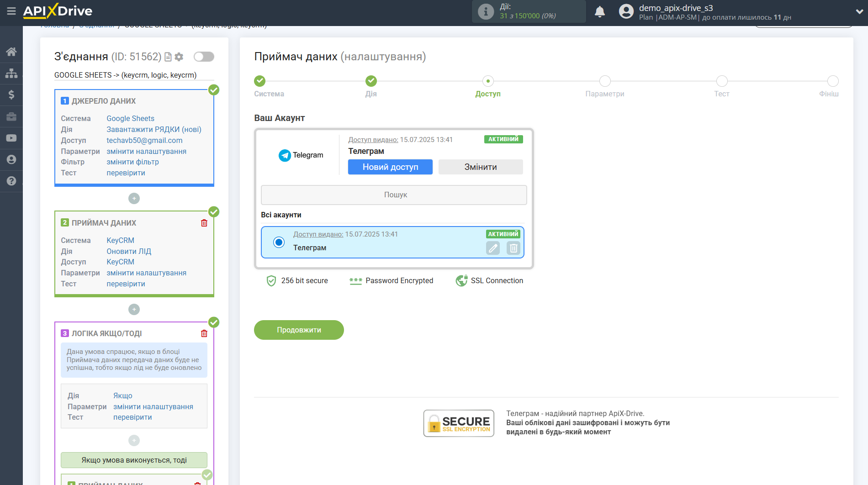The height and width of the screenshot is (485, 868).
Task: Focus the Пошук search field
Action: coord(394,195)
